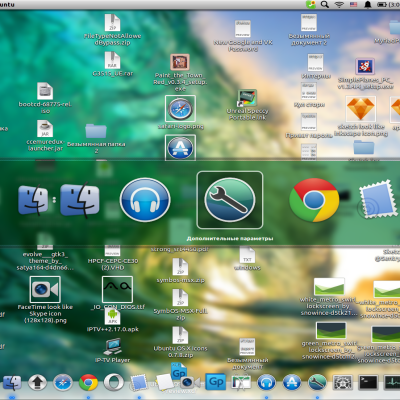Screen dimensions: 400x400
Task: Select the sketch look like inkscape icon.png file
Action: (361, 117)
